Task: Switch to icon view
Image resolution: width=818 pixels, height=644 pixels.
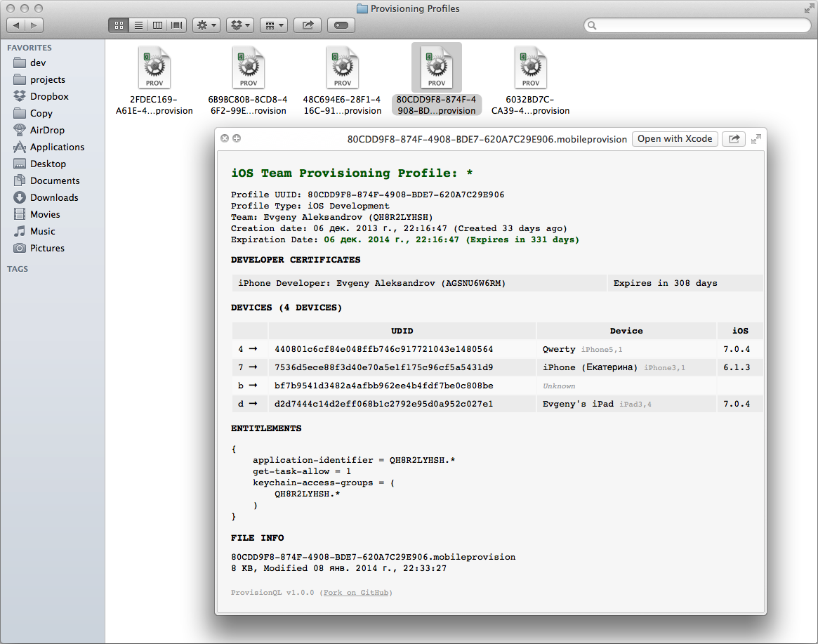Action: (x=119, y=25)
